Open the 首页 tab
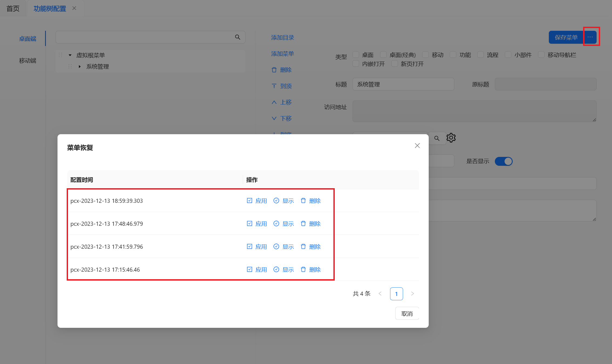Image resolution: width=612 pixels, height=364 pixels. pyautogui.click(x=13, y=9)
